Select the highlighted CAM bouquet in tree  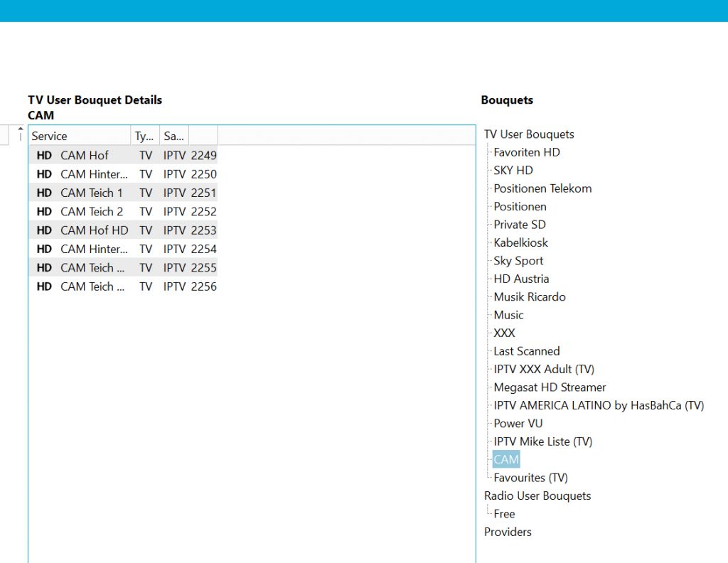[506, 459]
